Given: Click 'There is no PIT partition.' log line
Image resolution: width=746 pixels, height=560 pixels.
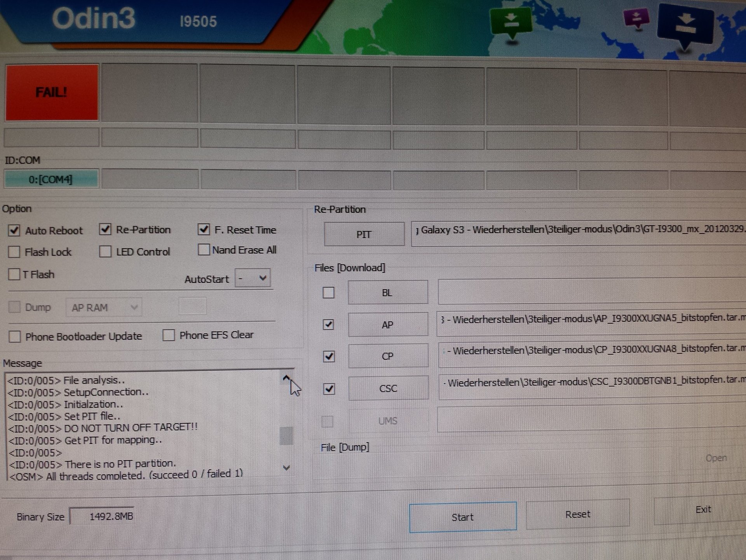Looking at the screenshot, I should (x=92, y=464).
